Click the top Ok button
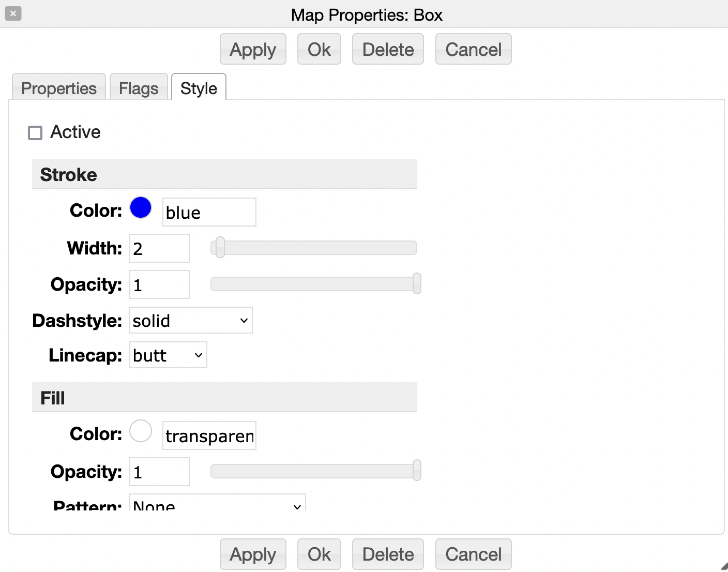Image resolution: width=728 pixels, height=572 pixels. (x=319, y=49)
